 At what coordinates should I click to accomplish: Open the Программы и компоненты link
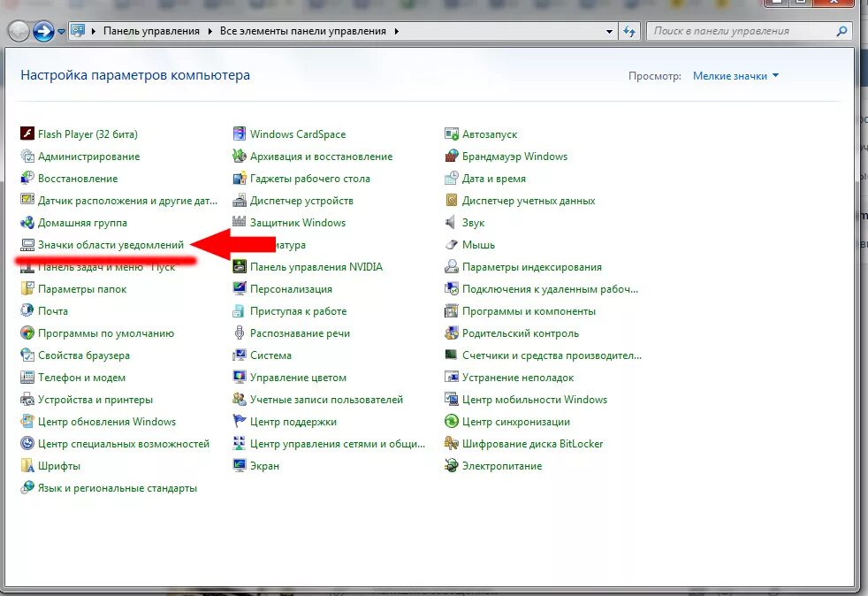[x=529, y=311]
